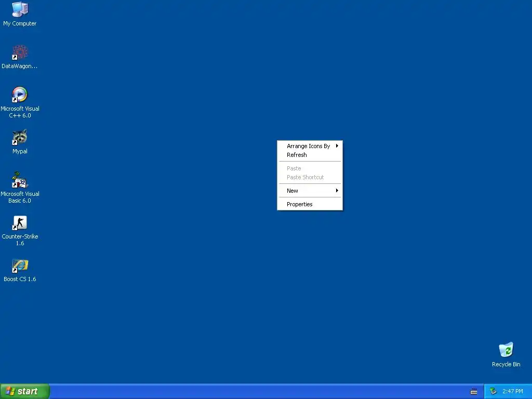The height and width of the screenshot is (399, 532).
Task: Select the Microsoft Visual C++ 6.0 icon
Action: click(20, 95)
